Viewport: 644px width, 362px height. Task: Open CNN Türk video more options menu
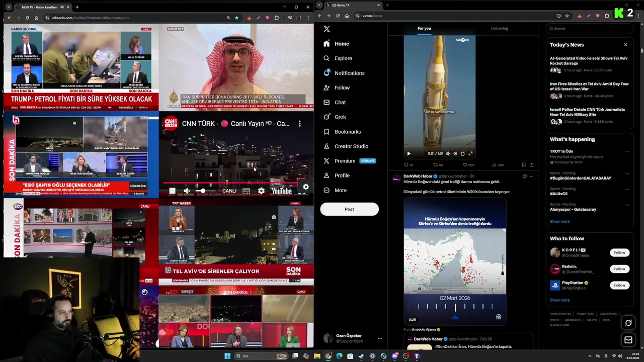click(x=299, y=124)
